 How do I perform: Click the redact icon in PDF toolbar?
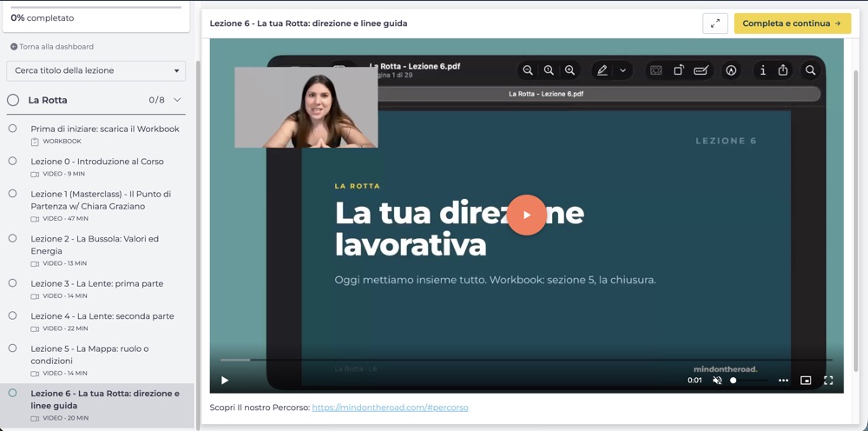pyautogui.click(x=656, y=70)
